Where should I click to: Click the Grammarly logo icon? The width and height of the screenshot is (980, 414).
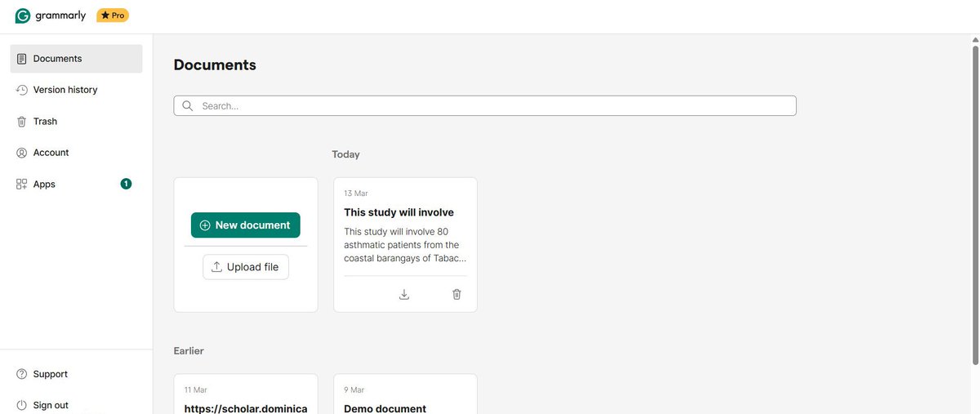23,16
